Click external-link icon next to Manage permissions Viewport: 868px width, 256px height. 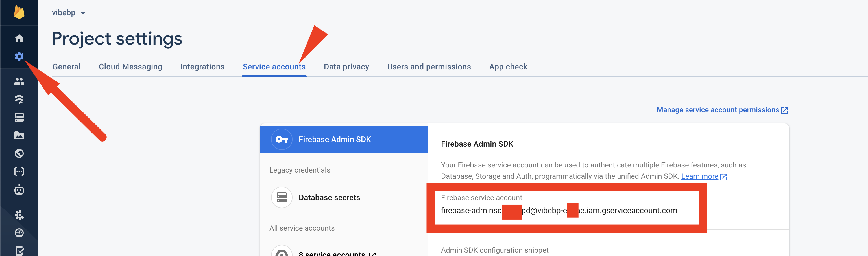click(784, 110)
